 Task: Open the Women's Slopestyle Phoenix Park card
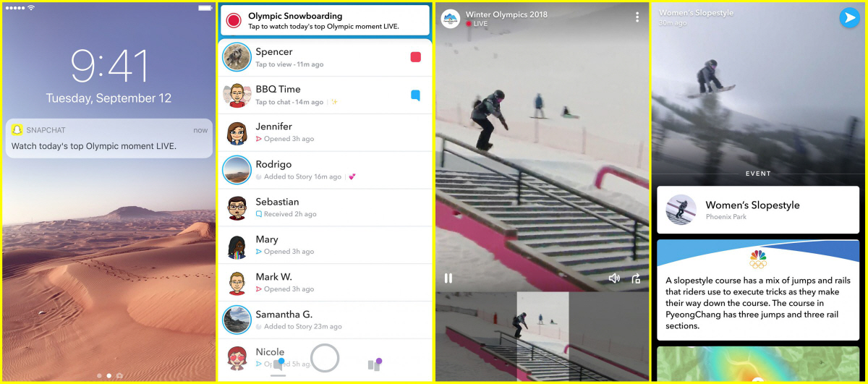[758, 210]
